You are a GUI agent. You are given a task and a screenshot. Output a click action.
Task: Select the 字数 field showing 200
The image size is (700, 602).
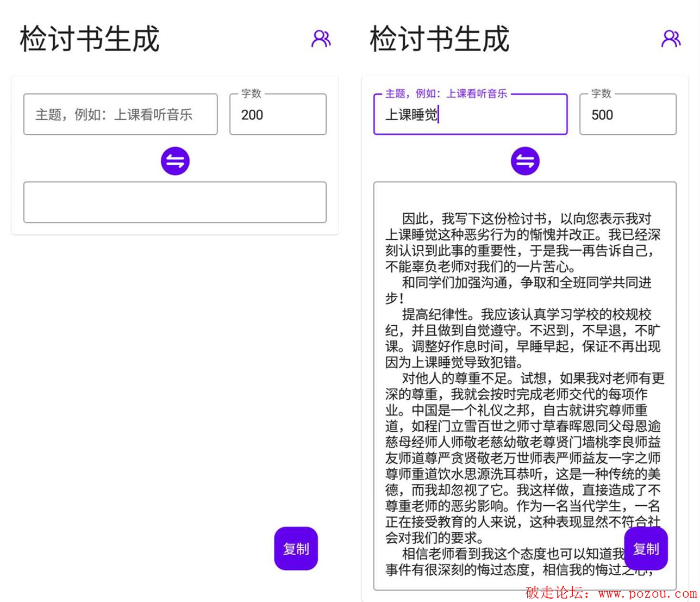coord(278,115)
